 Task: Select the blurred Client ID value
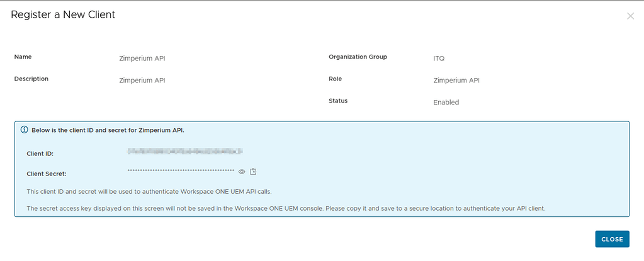tap(185, 152)
